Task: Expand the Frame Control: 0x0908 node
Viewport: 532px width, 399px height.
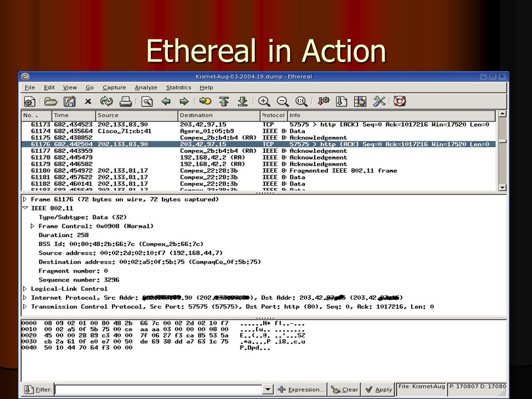Action: click(33, 226)
